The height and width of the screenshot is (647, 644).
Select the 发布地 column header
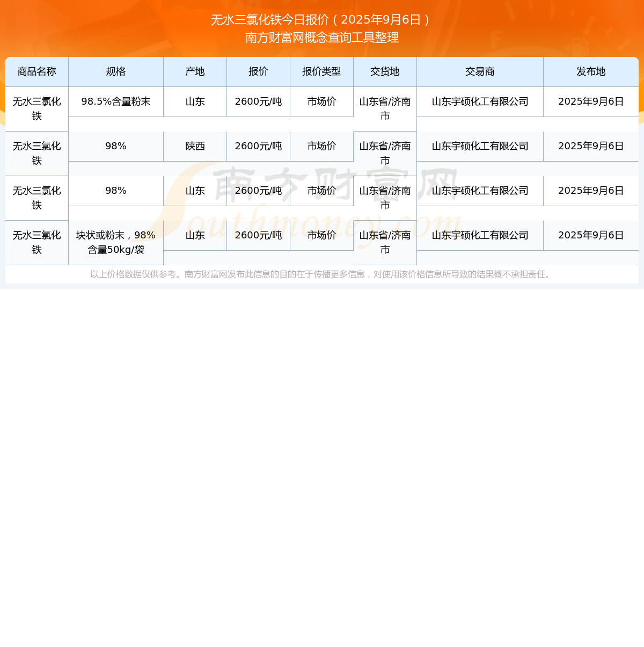point(591,71)
